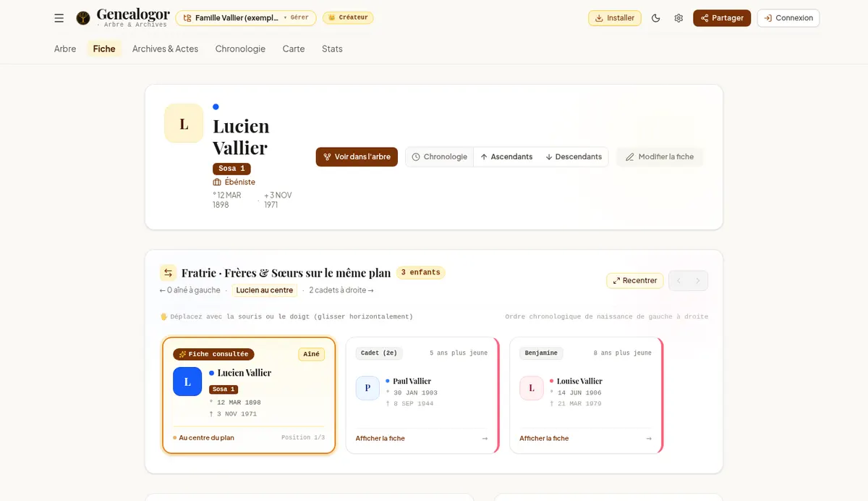Select the Descendants view toggle
Image resolution: width=868 pixels, height=501 pixels.
point(574,157)
